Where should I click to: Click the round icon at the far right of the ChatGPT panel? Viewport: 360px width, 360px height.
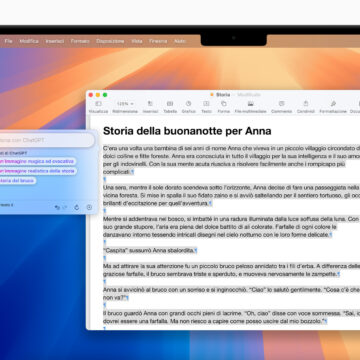89,207
